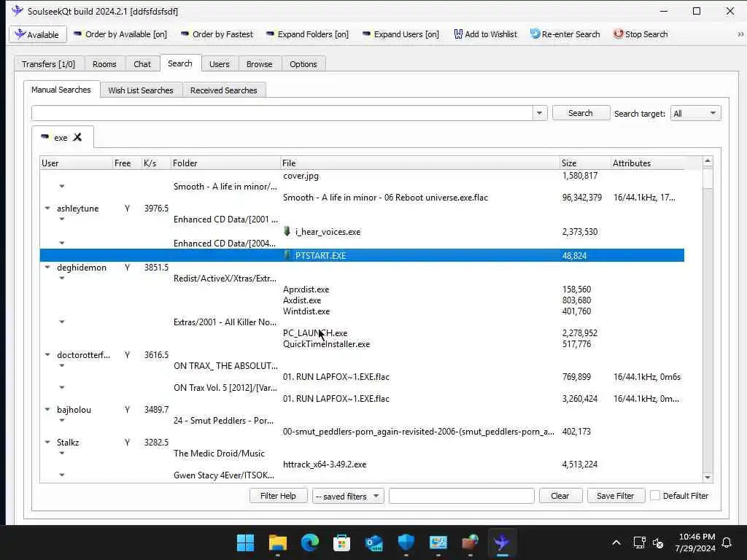
Task: Collapse user deghidemon
Action: pyautogui.click(x=47, y=267)
